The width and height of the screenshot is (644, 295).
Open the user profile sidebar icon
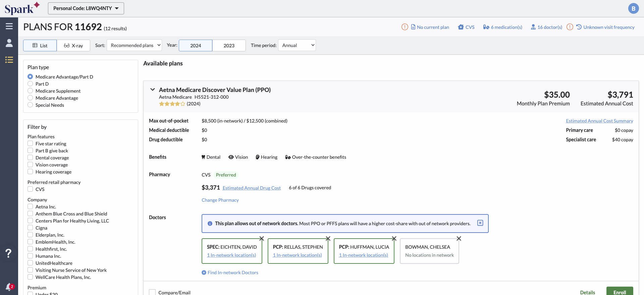pyautogui.click(x=9, y=43)
